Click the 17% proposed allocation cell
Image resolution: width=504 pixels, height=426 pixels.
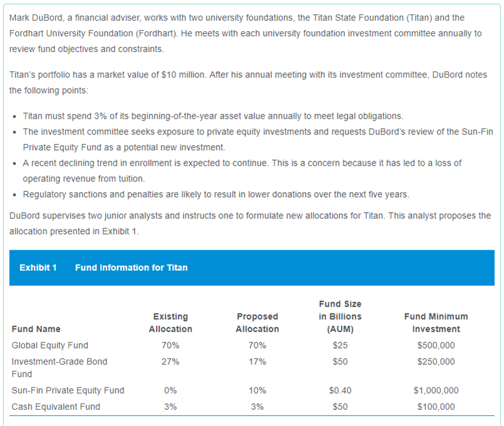point(257,362)
